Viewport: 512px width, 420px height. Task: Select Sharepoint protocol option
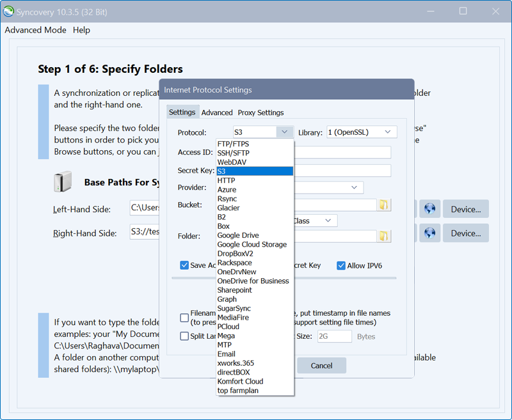(255, 290)
